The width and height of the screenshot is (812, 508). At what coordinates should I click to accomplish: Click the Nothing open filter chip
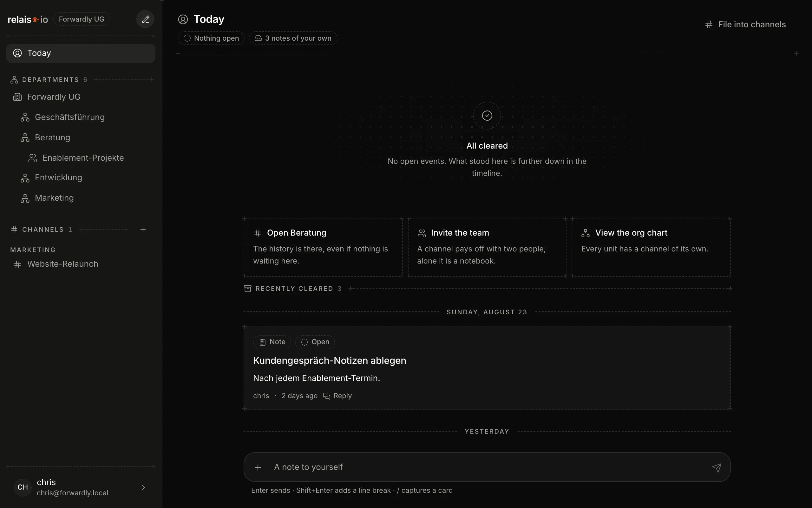(211, 38)
